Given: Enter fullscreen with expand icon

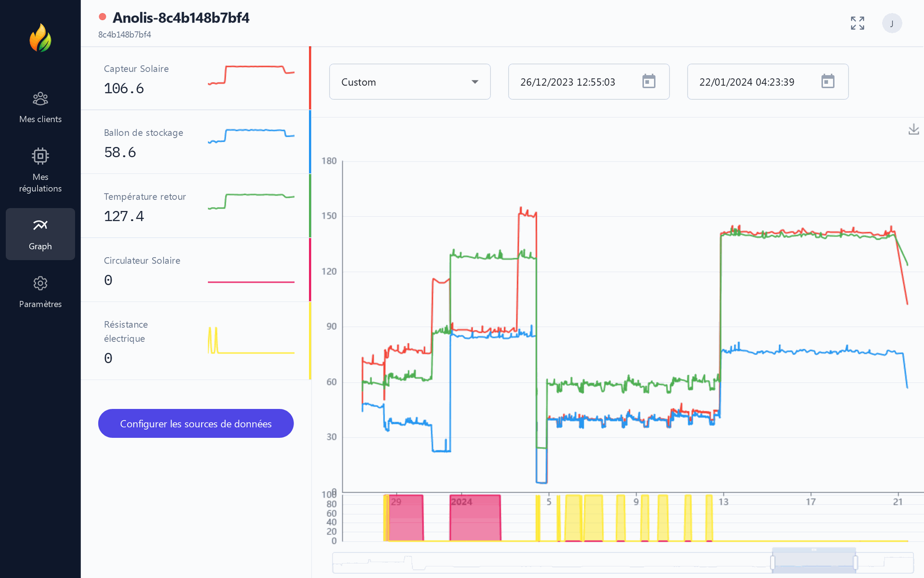Looking at the screenshot, I should 857,23.
